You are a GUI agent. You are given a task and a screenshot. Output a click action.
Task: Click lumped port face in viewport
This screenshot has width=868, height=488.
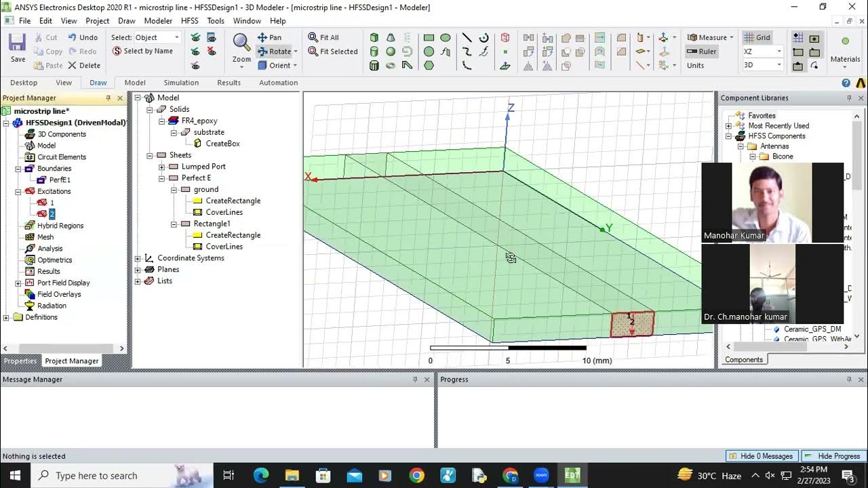pyautogui.click(x=632, y=324)
